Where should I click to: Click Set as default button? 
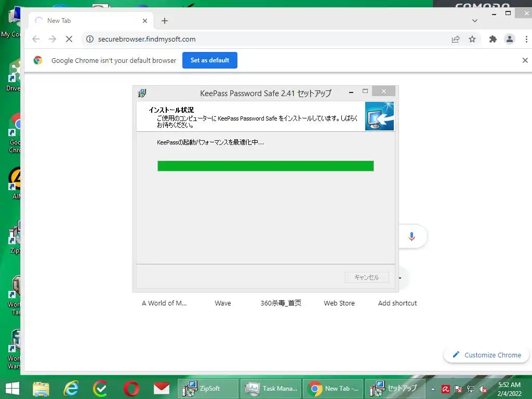click(x=210, y=60)
